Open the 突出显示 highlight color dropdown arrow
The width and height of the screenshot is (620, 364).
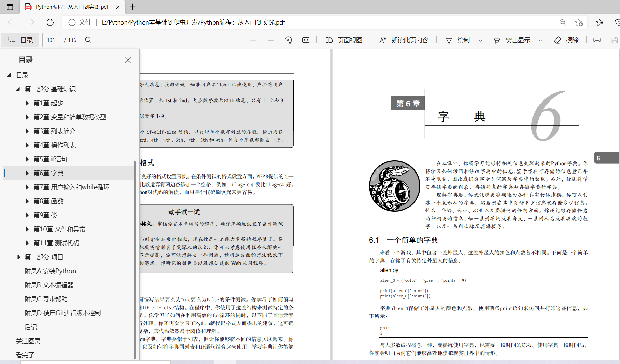tap(541, 41)
